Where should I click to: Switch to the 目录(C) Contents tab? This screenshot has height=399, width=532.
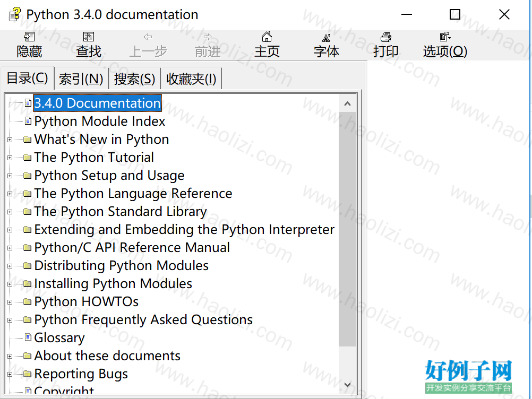(27, 79)
